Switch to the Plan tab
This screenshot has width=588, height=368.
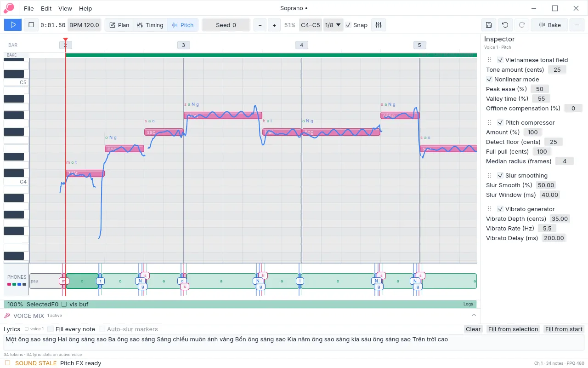(119, 25)
